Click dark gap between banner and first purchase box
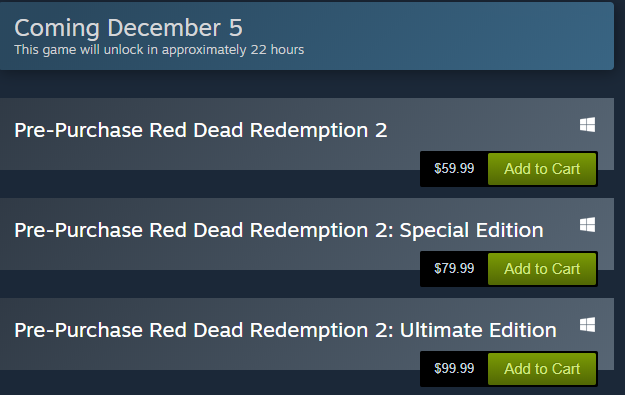The height and width of the screenshot is (395, 625). (307, 84)
